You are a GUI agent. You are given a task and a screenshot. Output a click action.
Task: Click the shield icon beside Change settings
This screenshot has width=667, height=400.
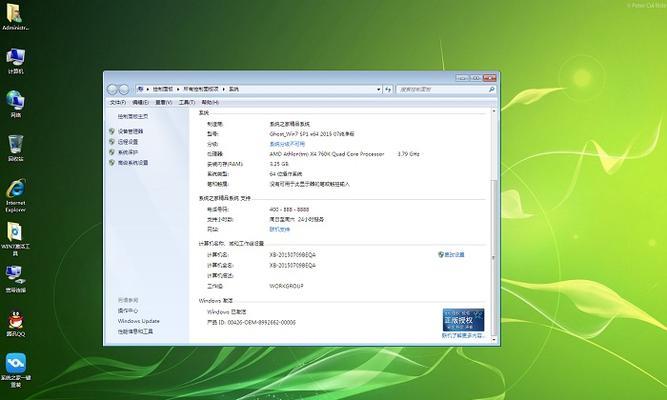pyautogui.click(x=441, y=254)
